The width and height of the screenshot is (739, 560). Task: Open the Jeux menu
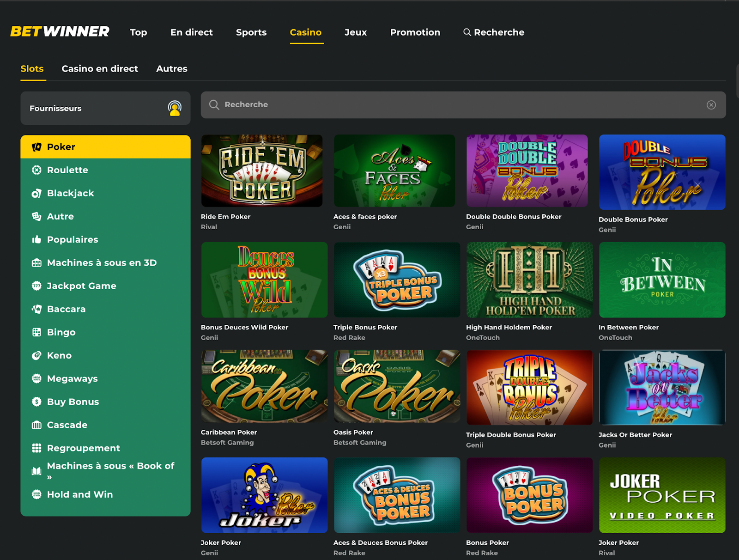356,32
